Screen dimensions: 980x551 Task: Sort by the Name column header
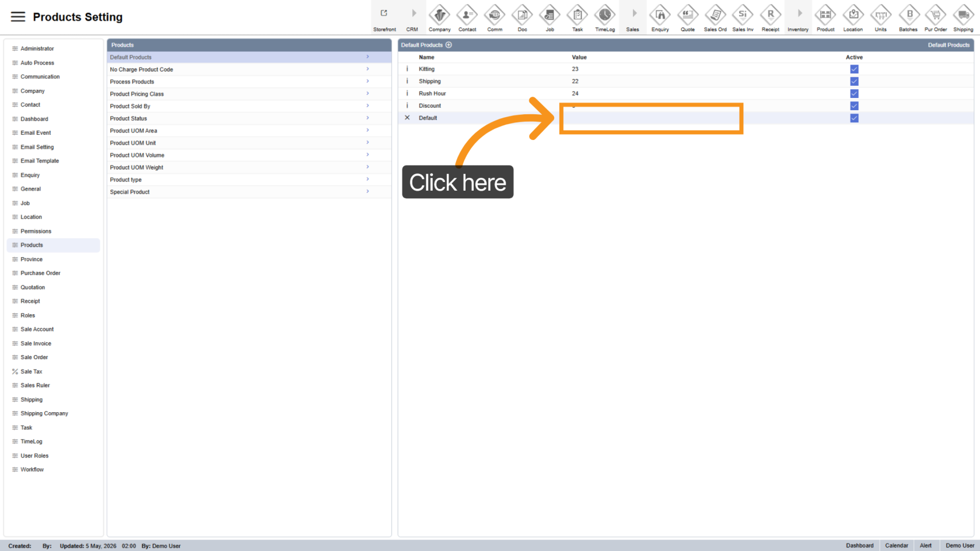pyautogui.click(x=426, y=57)
